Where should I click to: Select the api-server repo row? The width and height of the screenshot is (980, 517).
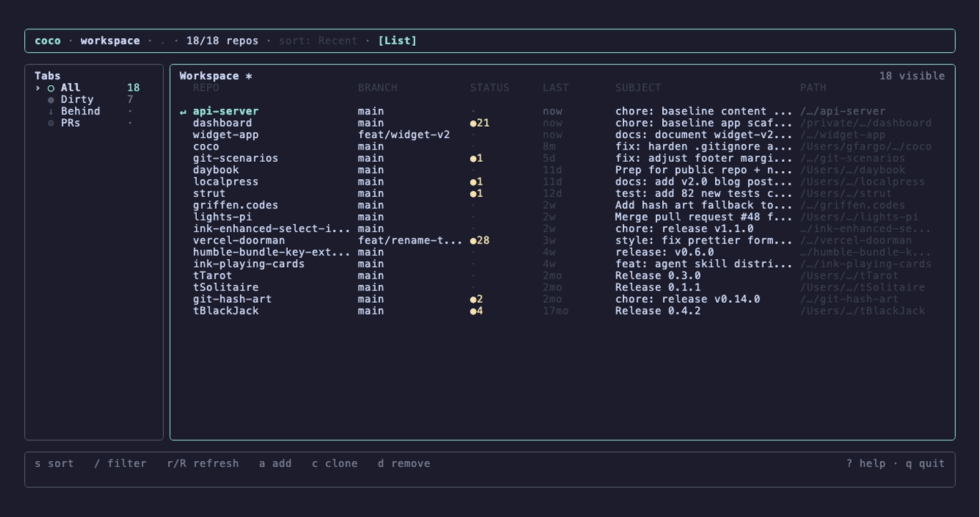[562, 112]
